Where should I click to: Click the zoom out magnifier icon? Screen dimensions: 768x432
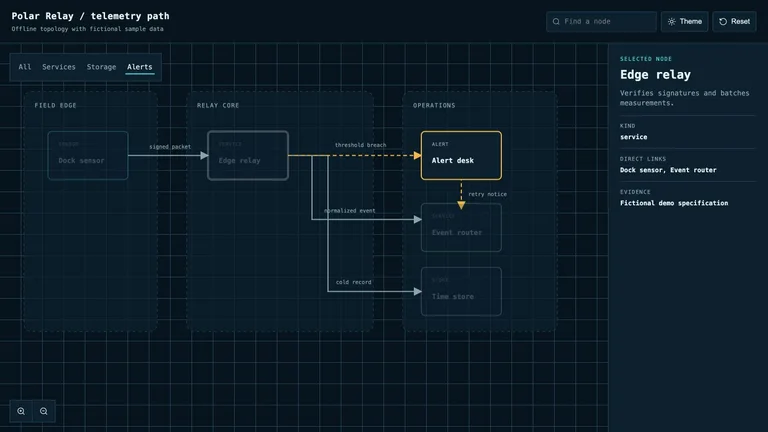(44, 411)
